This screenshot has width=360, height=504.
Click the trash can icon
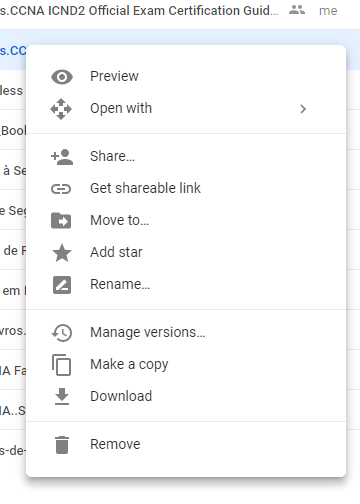point(62,445)
